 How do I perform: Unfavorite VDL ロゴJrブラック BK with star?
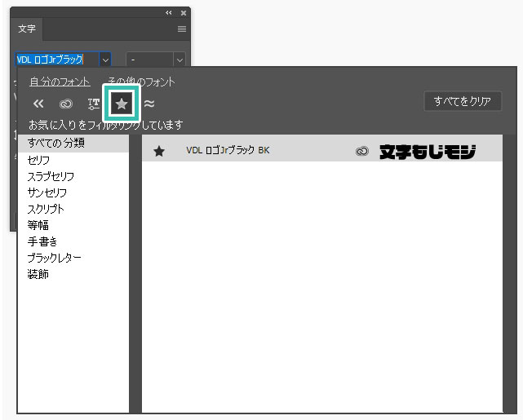[159, 151]
